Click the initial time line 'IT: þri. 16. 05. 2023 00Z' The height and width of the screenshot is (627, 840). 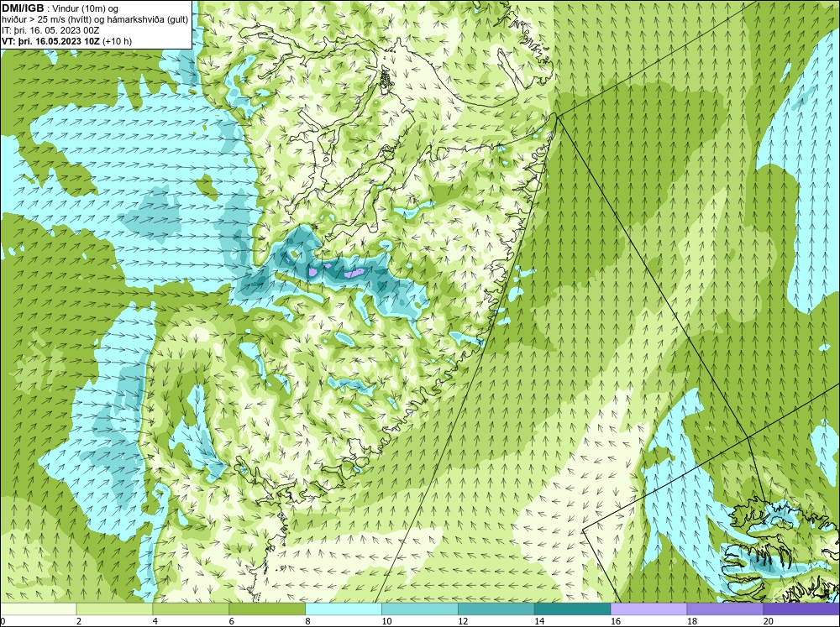(50, 30)
